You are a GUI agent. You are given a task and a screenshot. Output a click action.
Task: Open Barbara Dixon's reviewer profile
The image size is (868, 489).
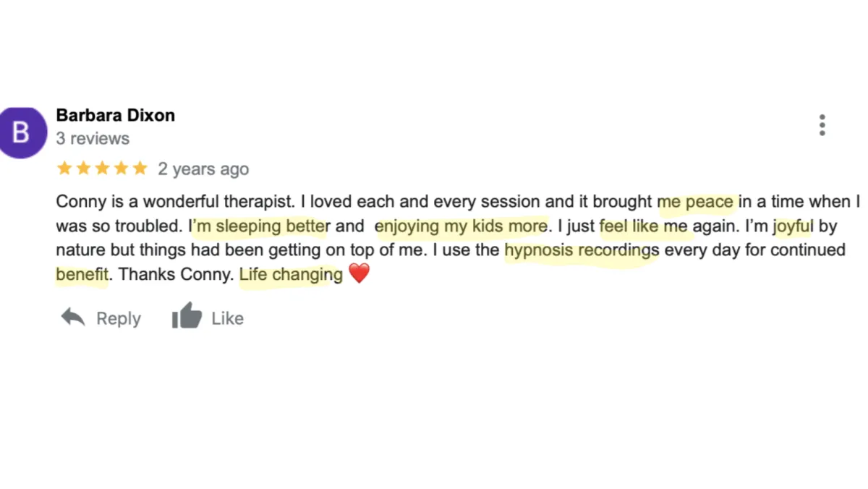click(115, 115)
